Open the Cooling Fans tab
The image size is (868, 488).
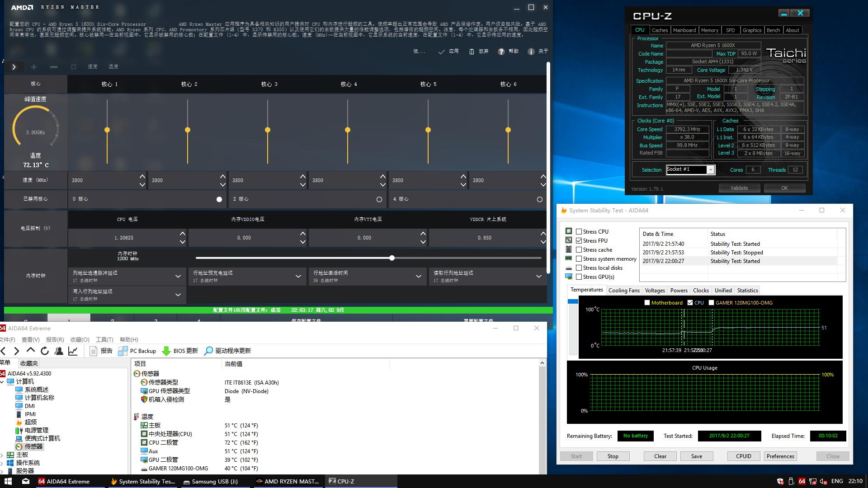(623, 291)
